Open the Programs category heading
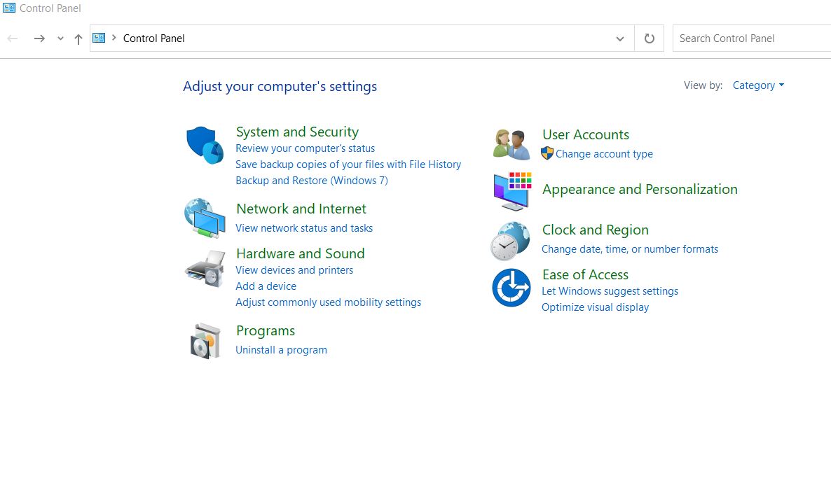Viewport: 831px width, 504px height. coord(266,331)
